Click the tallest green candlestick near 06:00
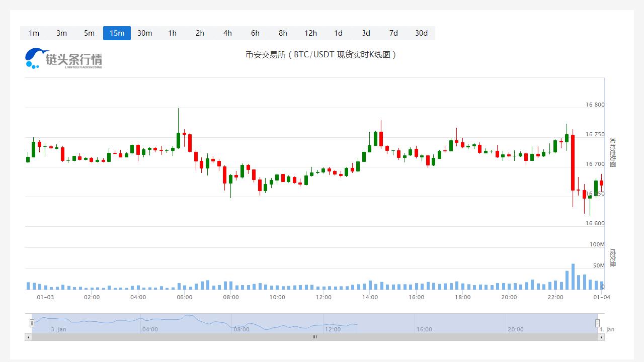This screenshot has height=362, width=644. point(178,140)
